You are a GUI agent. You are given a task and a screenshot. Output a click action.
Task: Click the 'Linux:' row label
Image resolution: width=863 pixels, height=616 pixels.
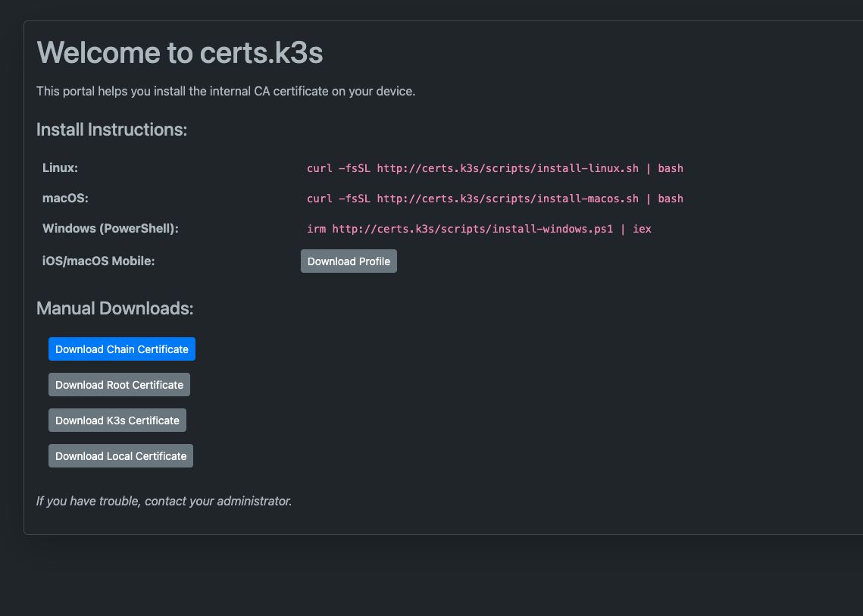coord(61,167)
